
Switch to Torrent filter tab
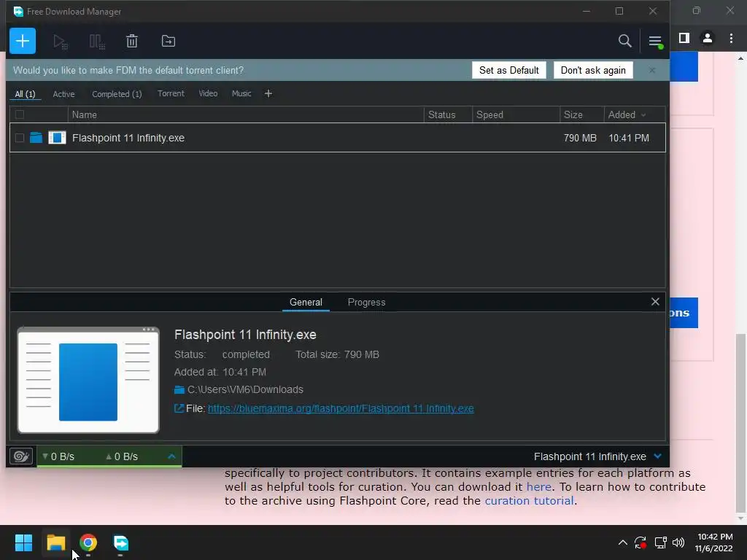171,93
